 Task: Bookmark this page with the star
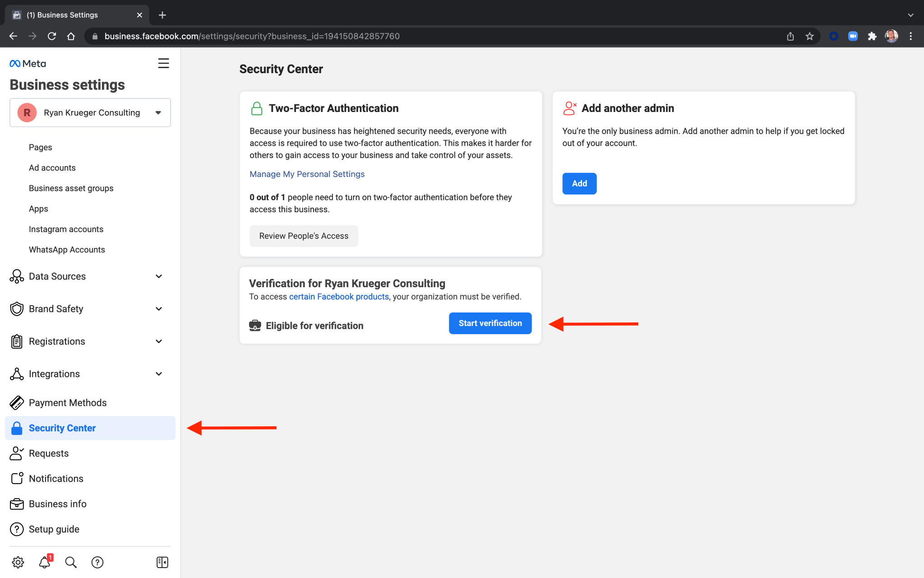(x=809, y=36)
